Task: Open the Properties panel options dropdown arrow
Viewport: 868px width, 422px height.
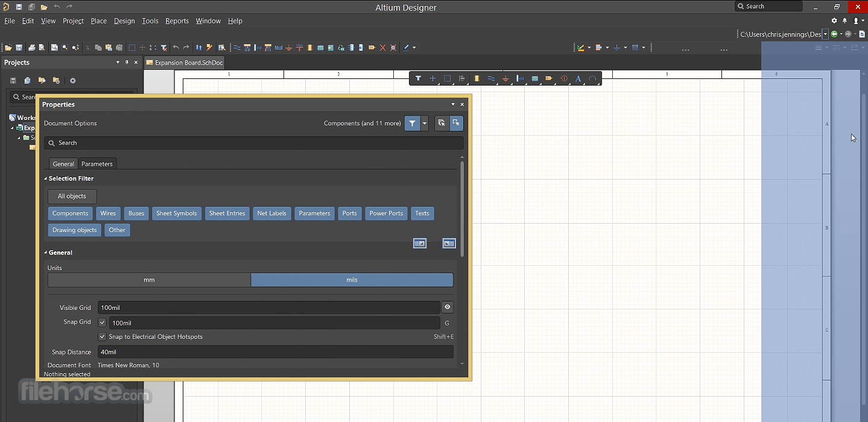Action: 453,104
